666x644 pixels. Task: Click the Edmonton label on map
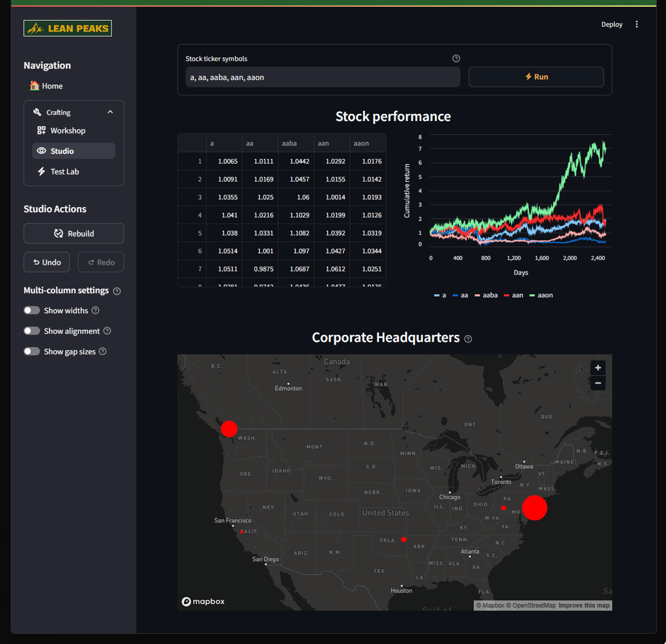pos(288,389)
